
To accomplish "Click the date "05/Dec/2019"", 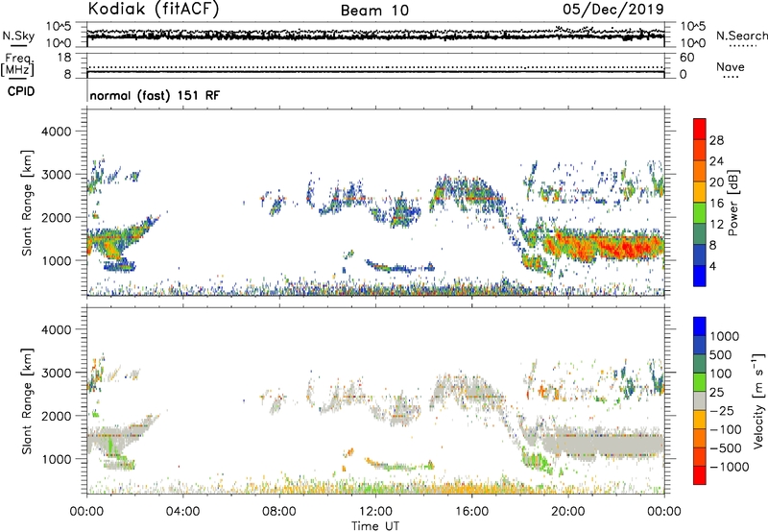I will (x=613, y=9).
